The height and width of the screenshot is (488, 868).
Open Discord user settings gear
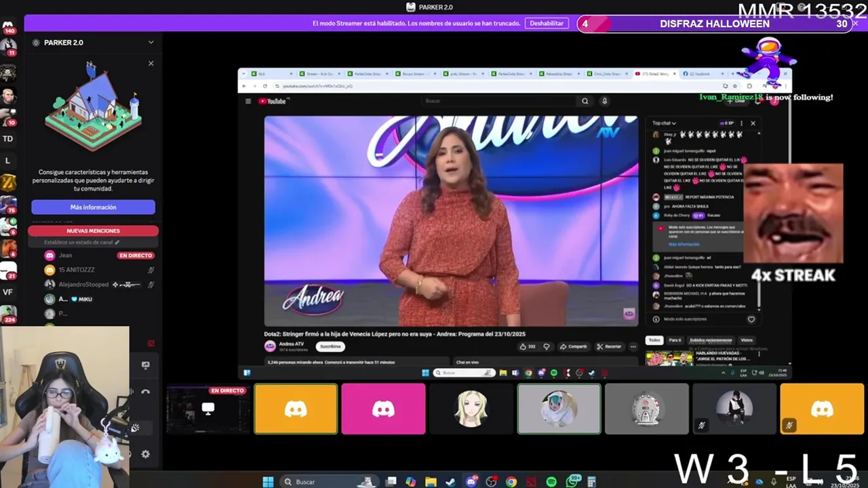(145, 454)
